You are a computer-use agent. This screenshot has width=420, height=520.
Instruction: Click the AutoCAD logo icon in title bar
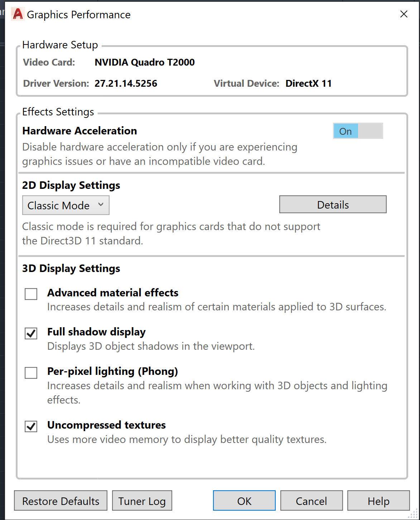(17, 14)
